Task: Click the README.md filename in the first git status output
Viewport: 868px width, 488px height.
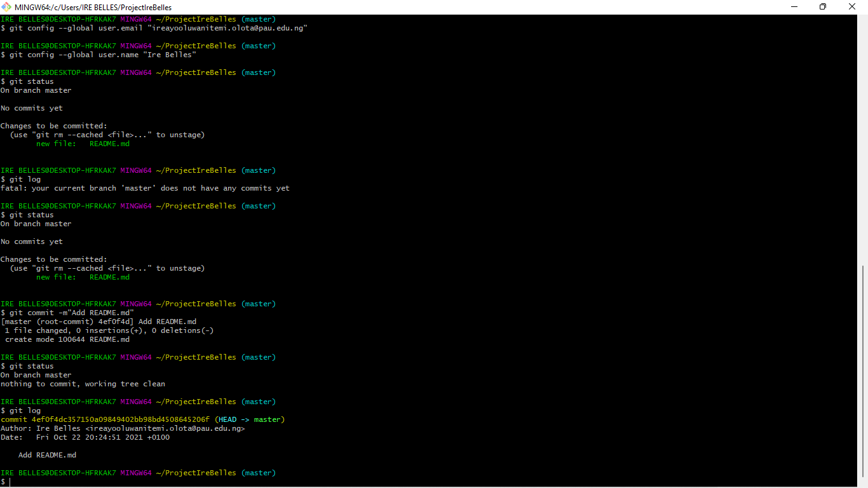Action: 109,144
